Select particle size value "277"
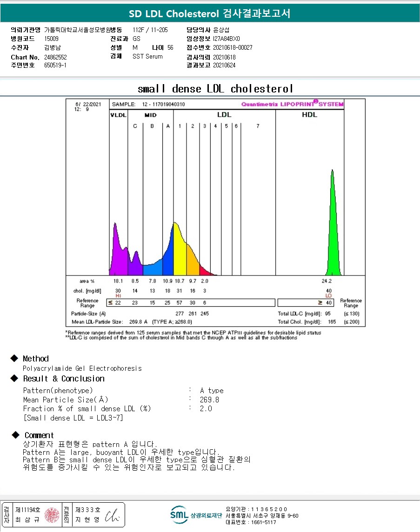The height and width of the screenshot is (532, 420). [x=179, y=314]
